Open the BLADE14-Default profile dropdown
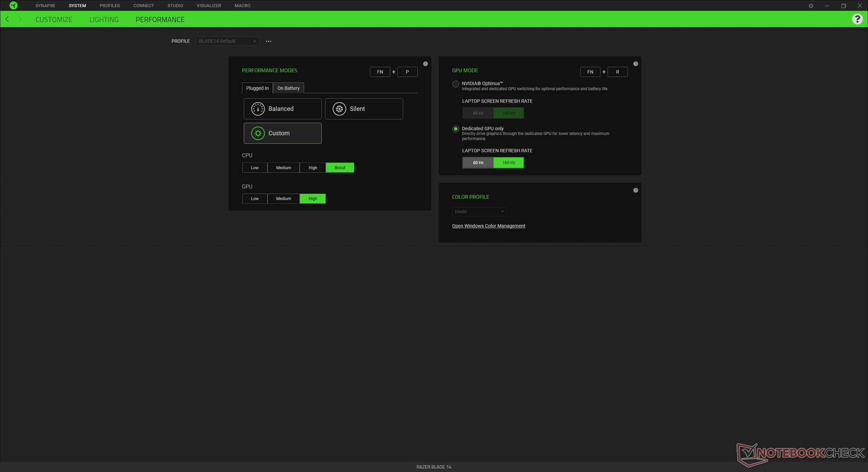Screen dimensions: 868x472 click(x=228, y=41)
